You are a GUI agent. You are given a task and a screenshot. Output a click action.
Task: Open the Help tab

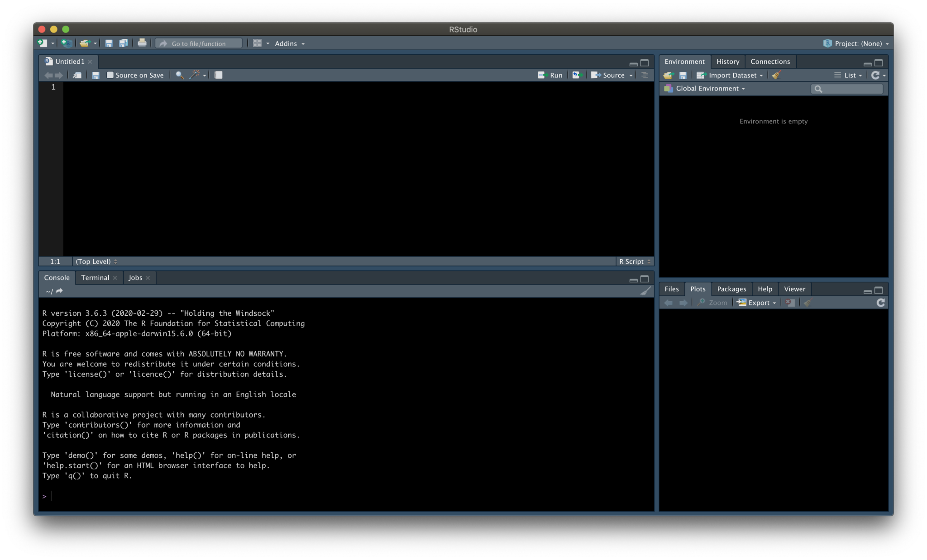coord(765,289)
